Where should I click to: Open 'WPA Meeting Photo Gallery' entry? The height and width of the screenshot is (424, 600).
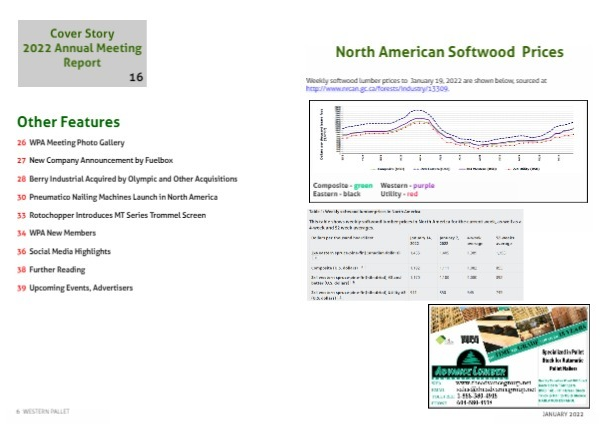[71, 142]
